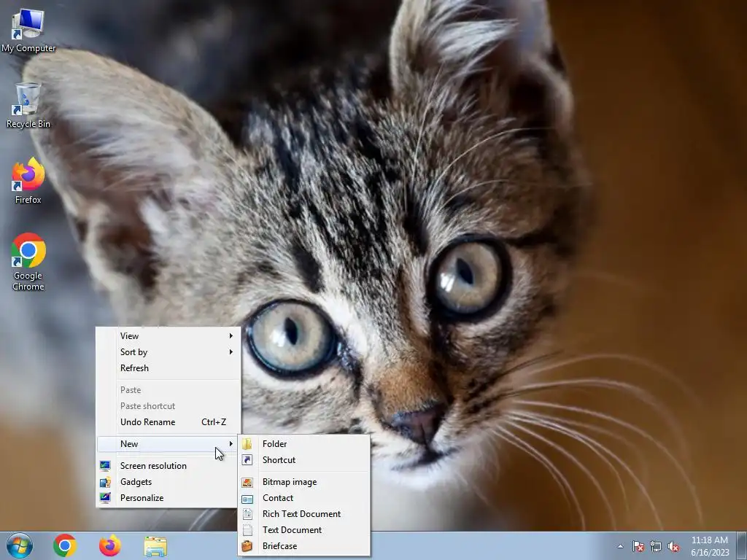Click the New submenu arrow
This screenshot has width=747, height=560.
pyautogui.click(x=231, y=444)
